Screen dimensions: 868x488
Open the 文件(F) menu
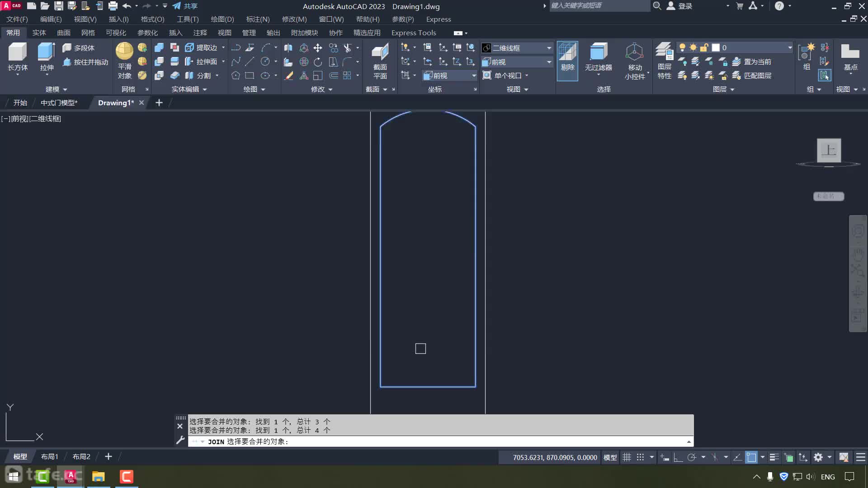pos(17,19)
